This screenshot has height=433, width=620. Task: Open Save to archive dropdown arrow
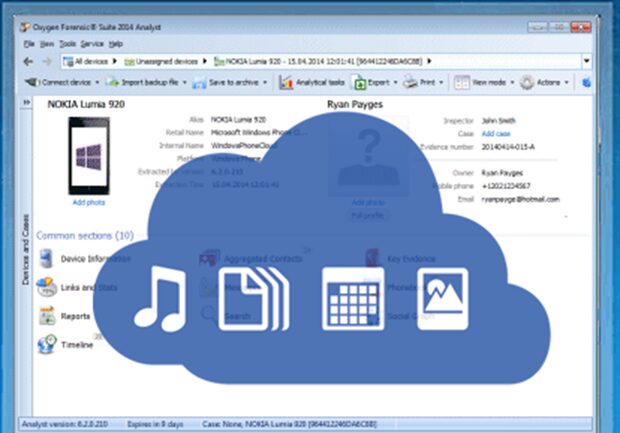pos(265,83)
